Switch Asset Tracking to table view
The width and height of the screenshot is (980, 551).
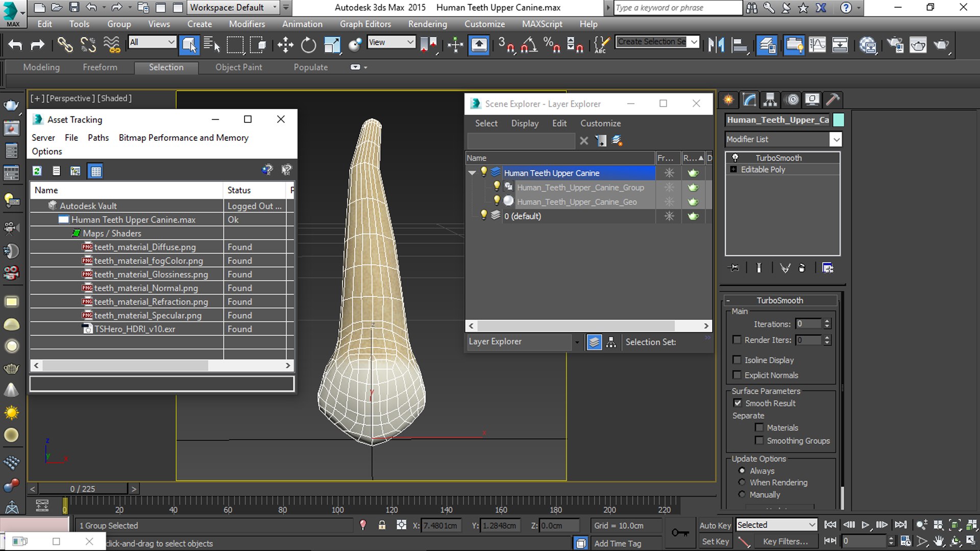[x=95, y=171]
